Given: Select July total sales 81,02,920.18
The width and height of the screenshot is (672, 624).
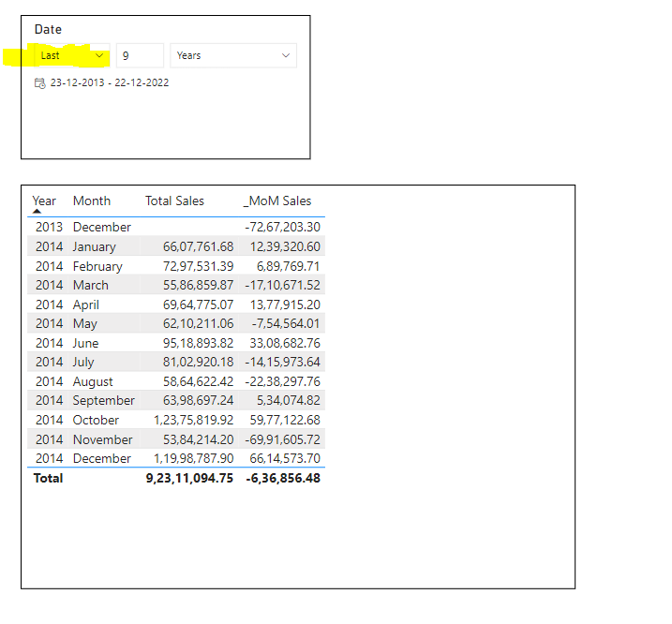Looking at the screenshot, I should [198, 363].
